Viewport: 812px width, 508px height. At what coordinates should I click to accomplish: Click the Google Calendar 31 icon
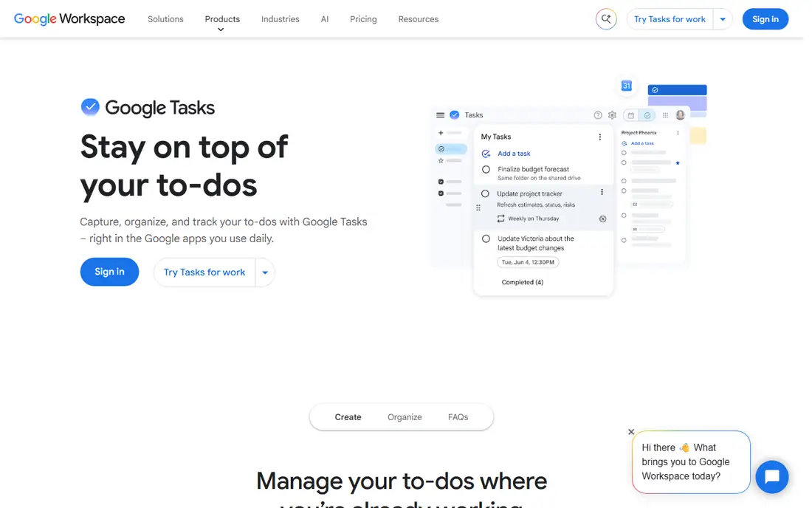627,86
